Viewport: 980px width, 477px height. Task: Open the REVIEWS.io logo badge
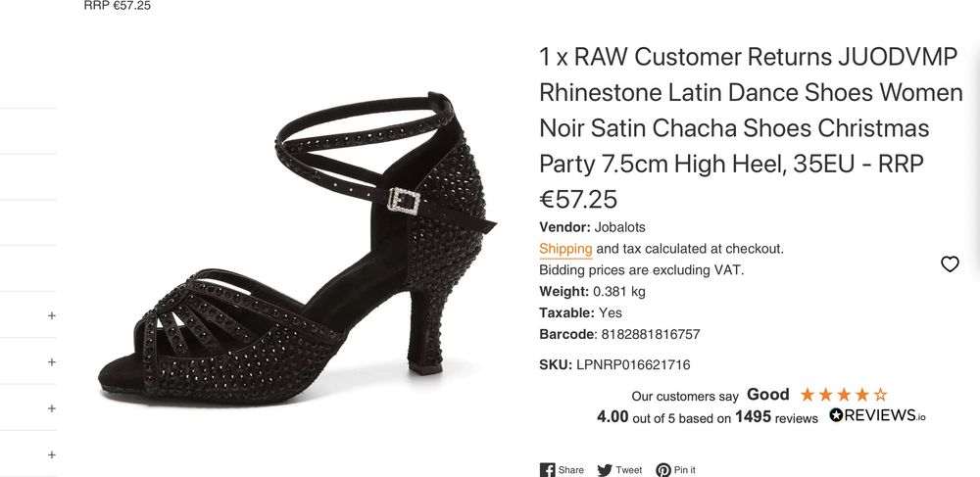click(877, 415)
